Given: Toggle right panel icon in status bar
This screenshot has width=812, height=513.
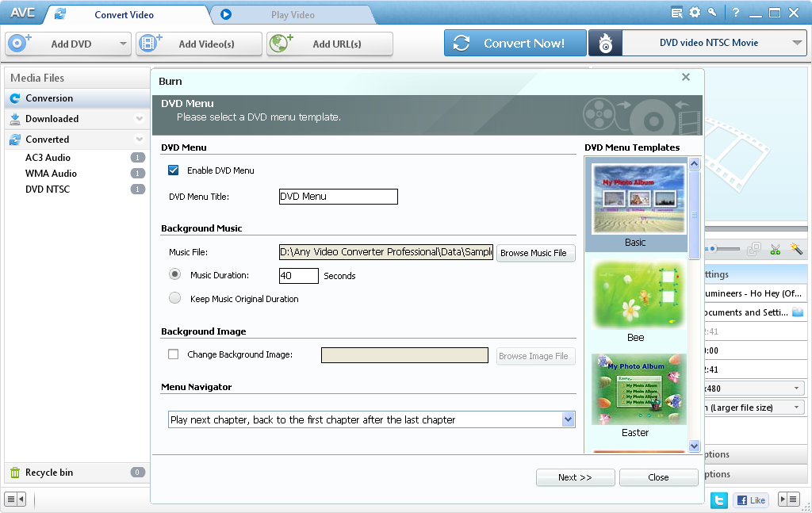Looking at the screenshot, I should [x=789, y=500].
